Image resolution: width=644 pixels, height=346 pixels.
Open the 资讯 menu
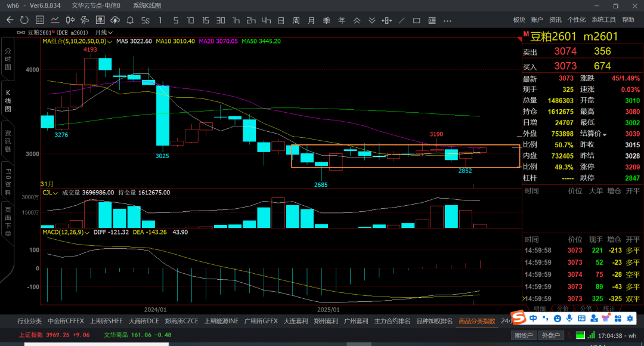tap(555, 20)
